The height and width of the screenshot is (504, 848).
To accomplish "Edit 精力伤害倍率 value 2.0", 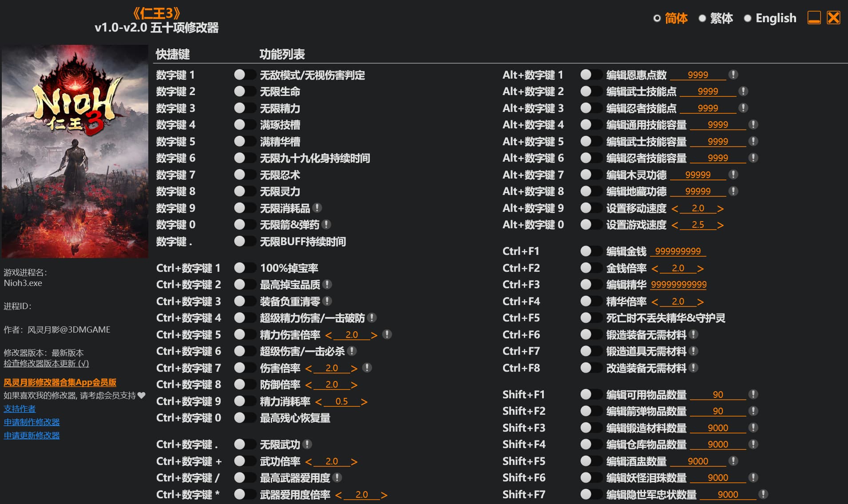I will coord(352,334).
